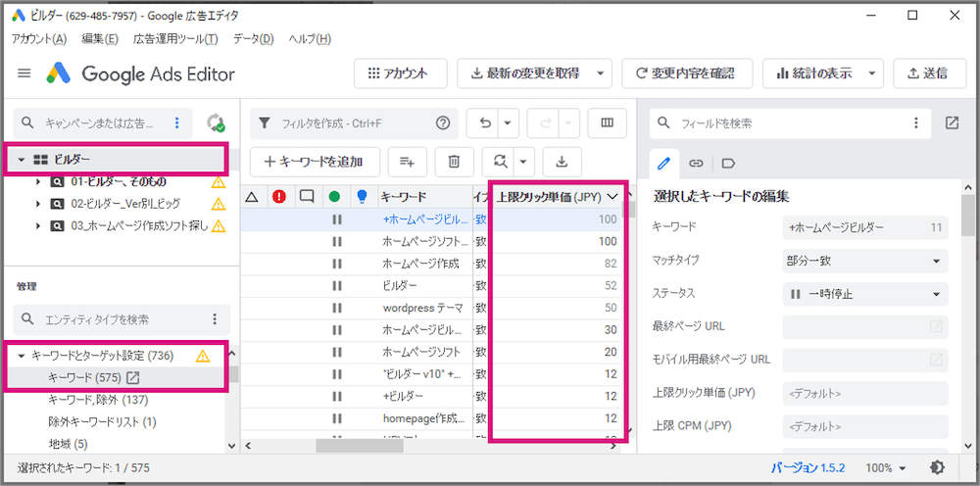Click the undo arrow button

(x=484, y=123)
